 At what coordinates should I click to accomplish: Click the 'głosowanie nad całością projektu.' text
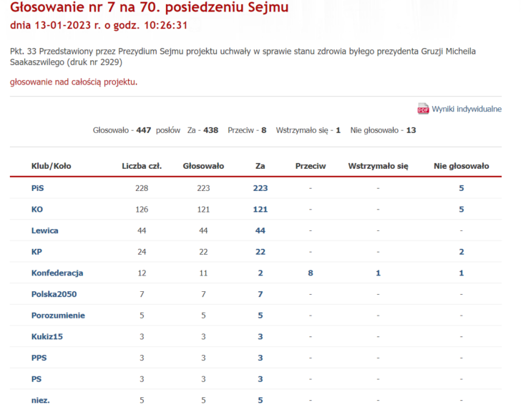[74, 82]
